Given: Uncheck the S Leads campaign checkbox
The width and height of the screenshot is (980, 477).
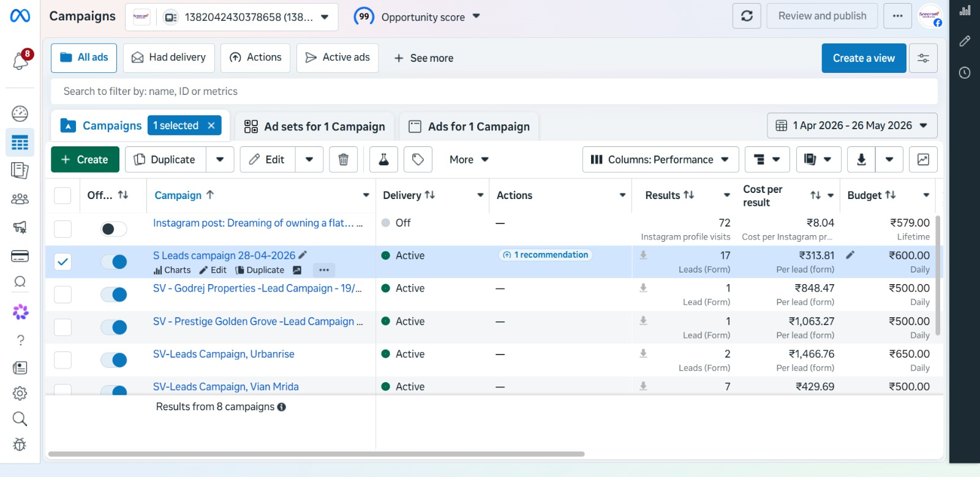Looking at the screenshot, I should tap(62, 262).
